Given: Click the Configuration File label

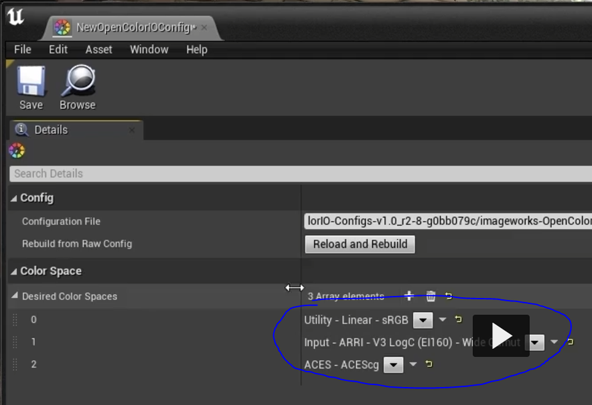Looking at the screenshot, I should click(61, 222).
